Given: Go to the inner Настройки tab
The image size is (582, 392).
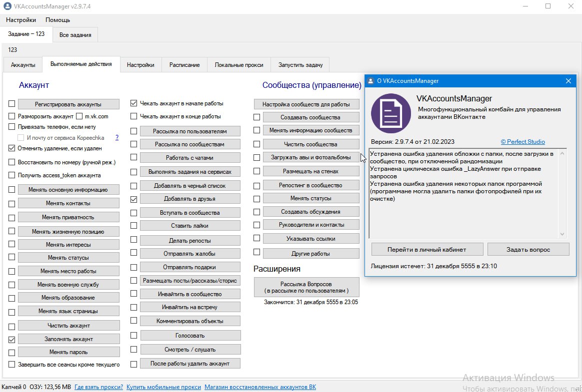Looking at the screenshot, I should [x=140, y=65].
